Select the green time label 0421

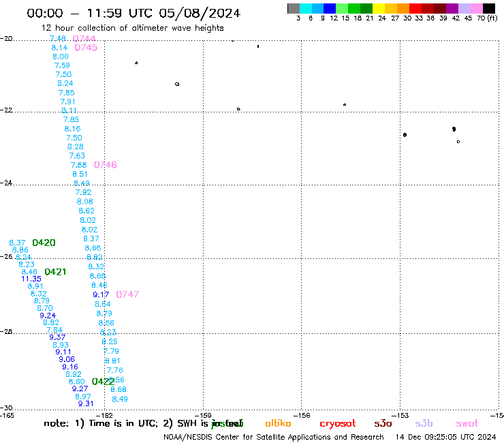coord(55,272)
